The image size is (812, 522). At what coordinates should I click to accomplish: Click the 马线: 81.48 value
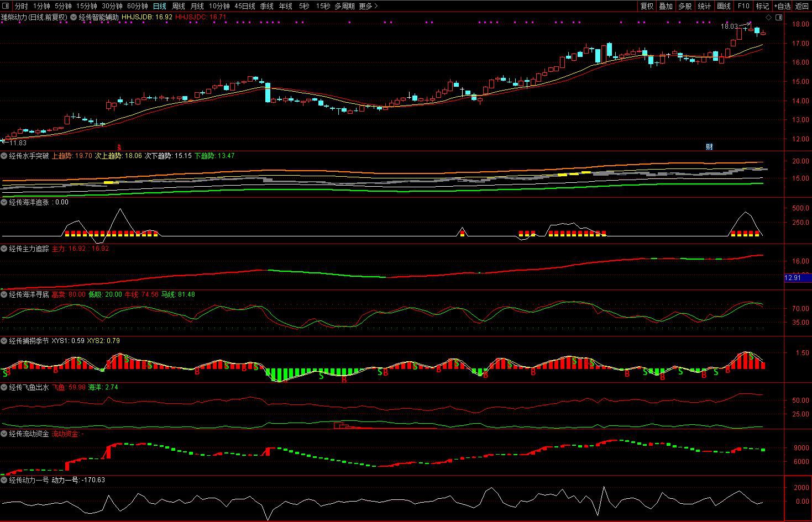178,294
